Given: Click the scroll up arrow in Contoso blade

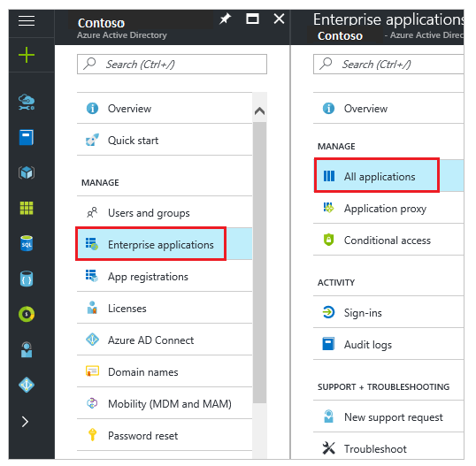Looking at the screenshot, I should point(259,111).
